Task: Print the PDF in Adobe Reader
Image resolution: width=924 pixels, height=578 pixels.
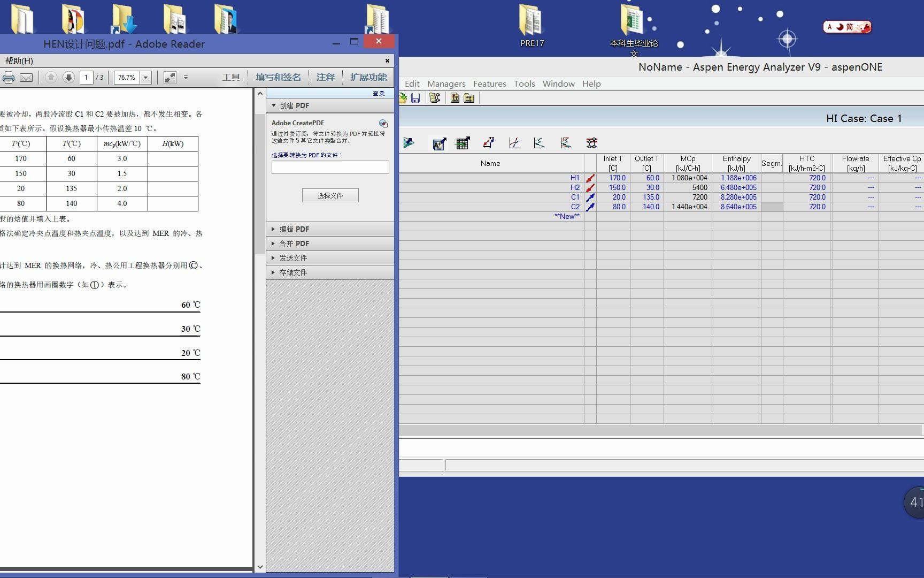Action: tap(9, 78)
